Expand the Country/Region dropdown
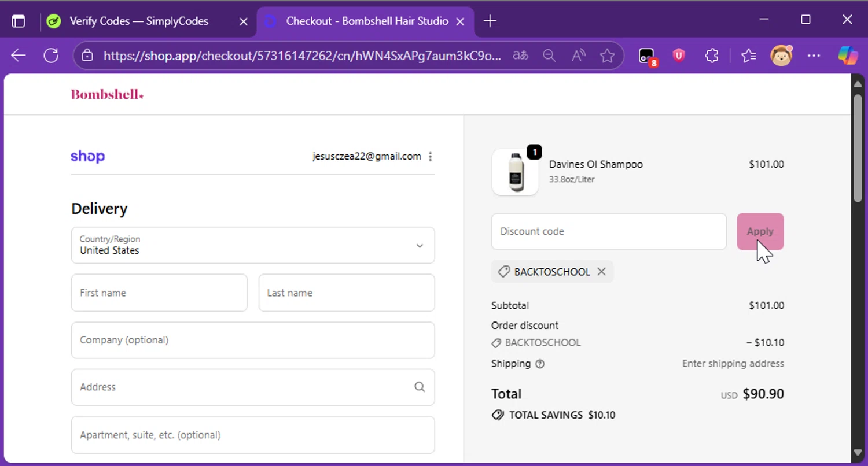 pyautogui.click(x=253, y=245)
